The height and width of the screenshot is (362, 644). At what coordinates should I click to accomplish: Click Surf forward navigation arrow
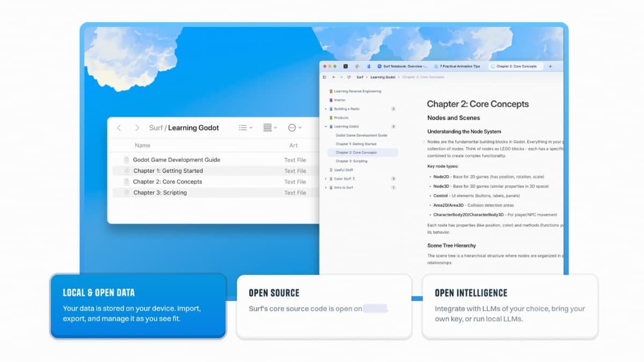tap(341, 77)
